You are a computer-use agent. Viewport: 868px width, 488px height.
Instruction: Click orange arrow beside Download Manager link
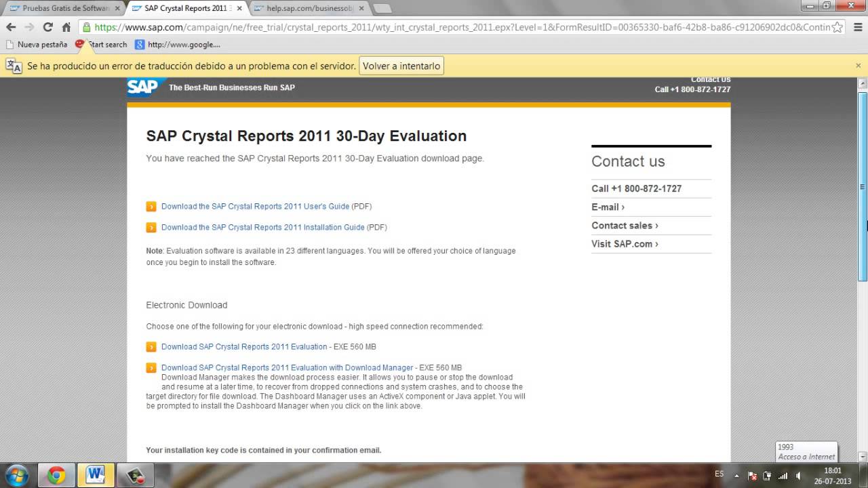click(x=151, y=368)
